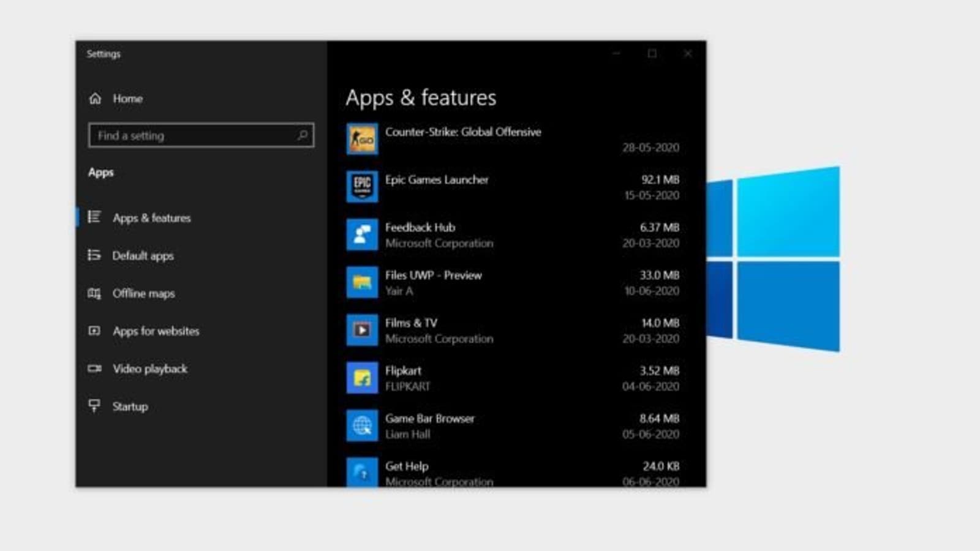Click the Films & TV app icon
Image resolution: width=980 pixels, height=551 pixels.
pos(362,330)
